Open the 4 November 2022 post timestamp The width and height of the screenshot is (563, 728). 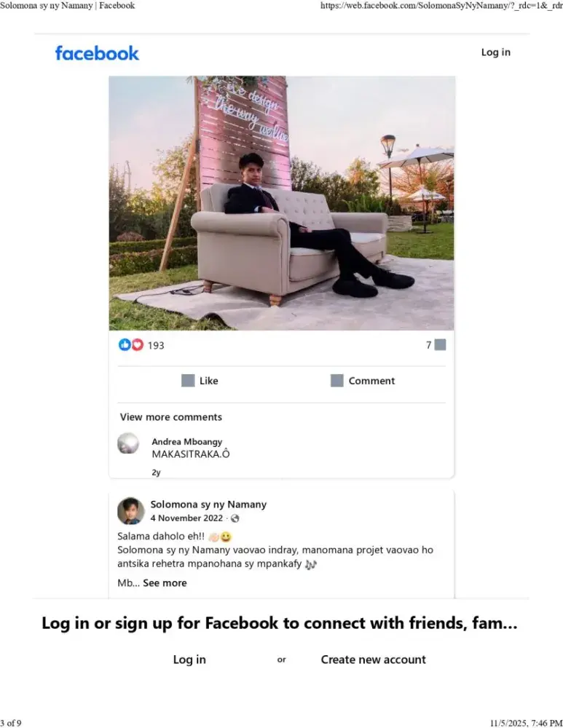click(186, 518)
